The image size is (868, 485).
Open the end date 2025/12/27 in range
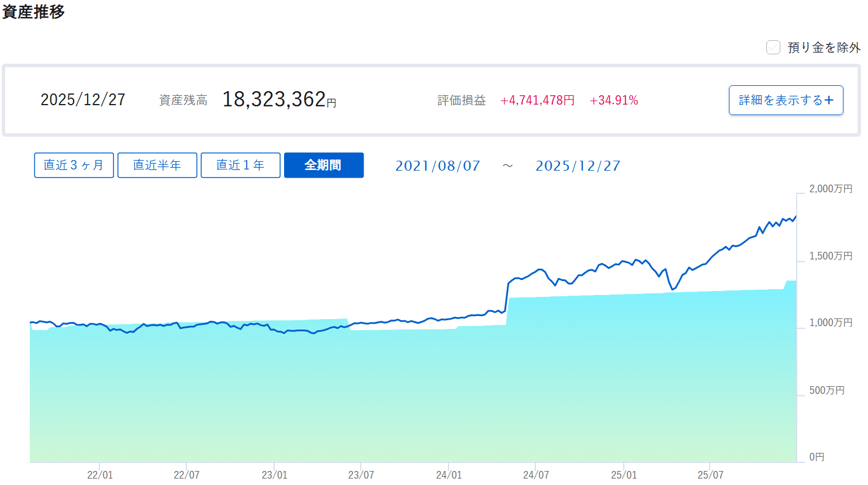click(x=577, y=166)
